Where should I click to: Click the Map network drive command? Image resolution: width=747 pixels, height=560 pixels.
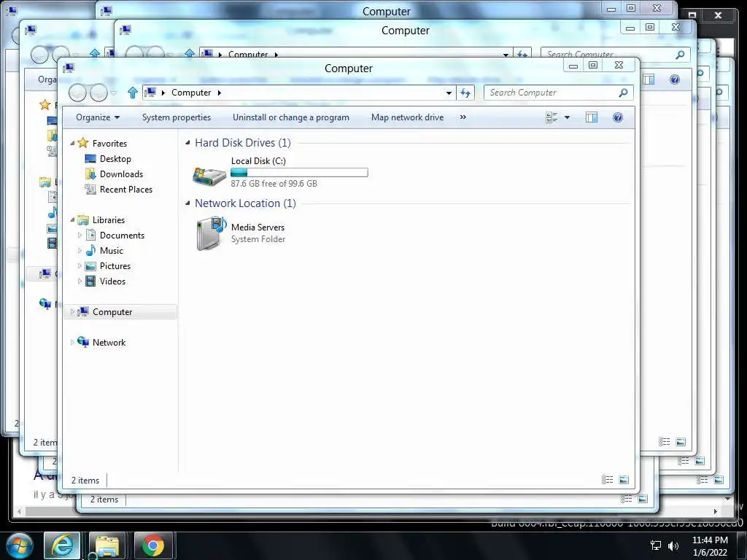click(407, 117)
